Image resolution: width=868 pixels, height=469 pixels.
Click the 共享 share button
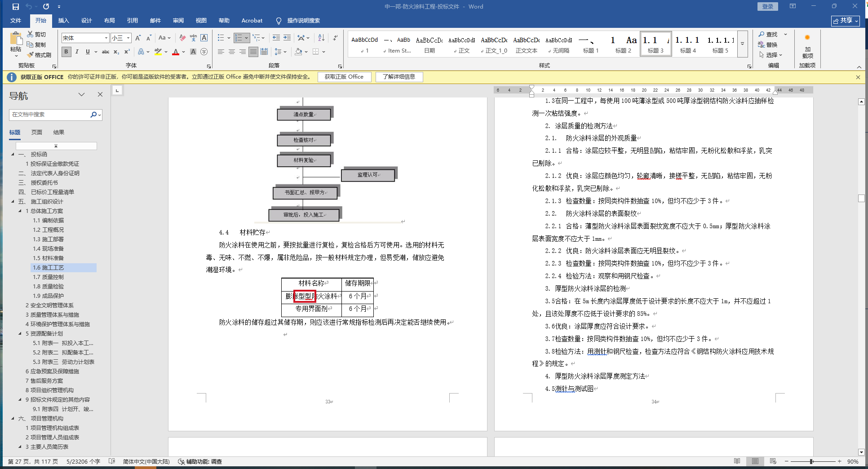tap(846, 21)
